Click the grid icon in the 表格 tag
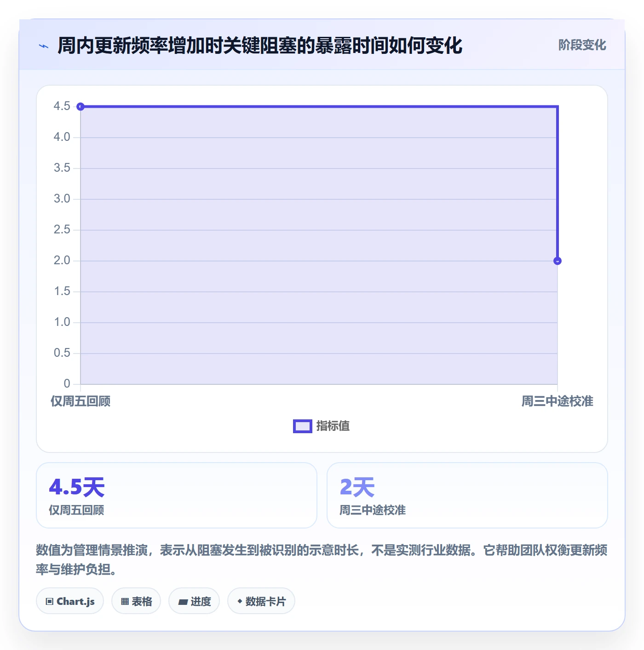The width and height of the screenshot is (644, 650). pos(125,602)
